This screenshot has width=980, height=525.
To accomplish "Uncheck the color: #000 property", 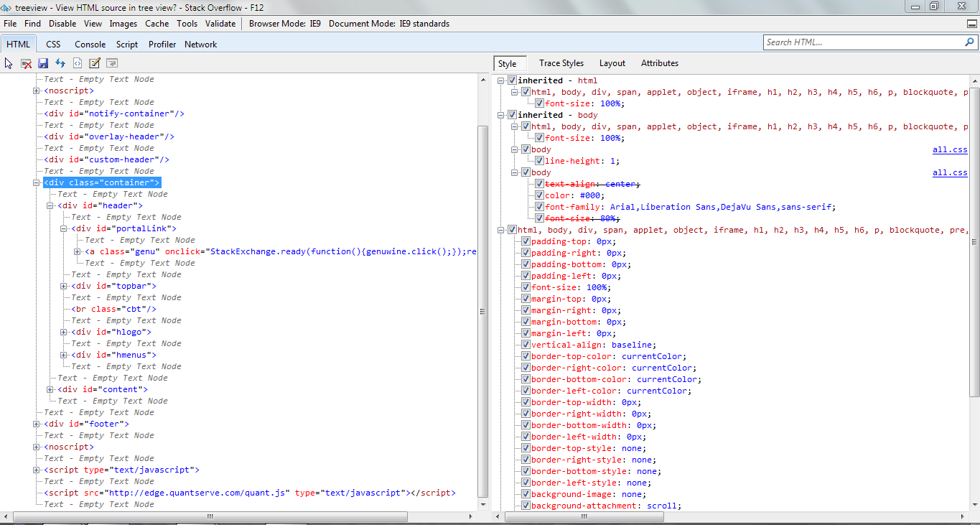I will (x=539, y=195).
